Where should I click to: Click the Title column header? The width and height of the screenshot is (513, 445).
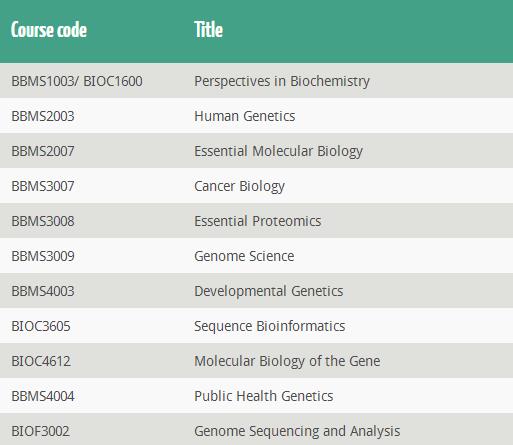[209, 30]
